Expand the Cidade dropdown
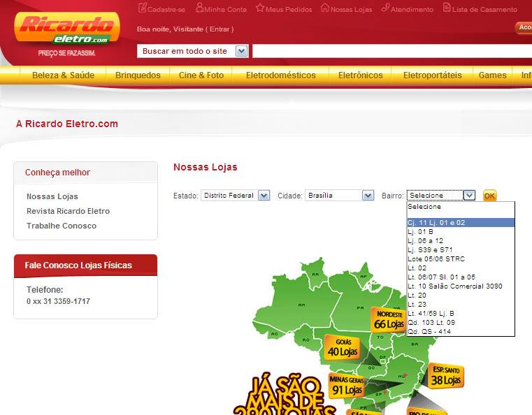Screen dimensions: 532x415 pos(340,196)
